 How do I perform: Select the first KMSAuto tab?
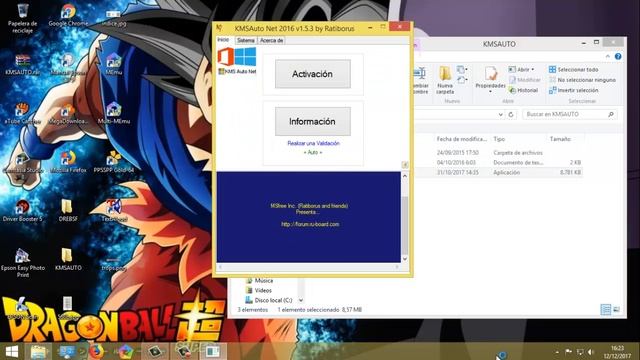coord(224,40)
